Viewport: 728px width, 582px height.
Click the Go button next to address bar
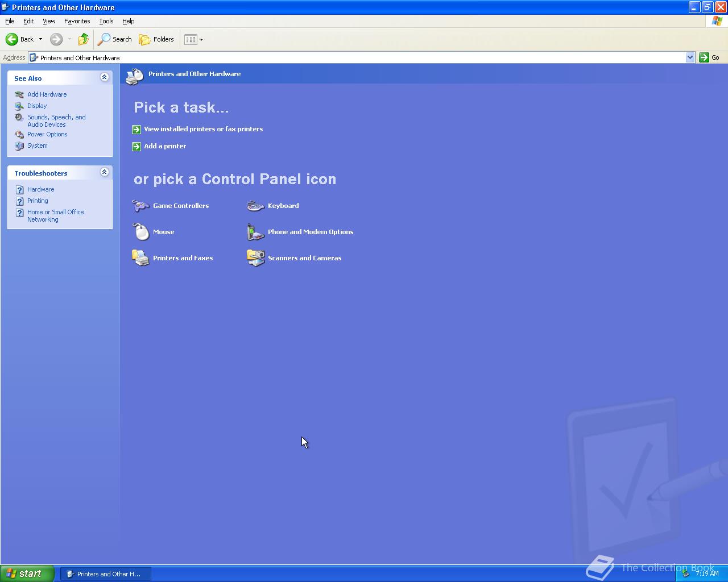(709, 57)
